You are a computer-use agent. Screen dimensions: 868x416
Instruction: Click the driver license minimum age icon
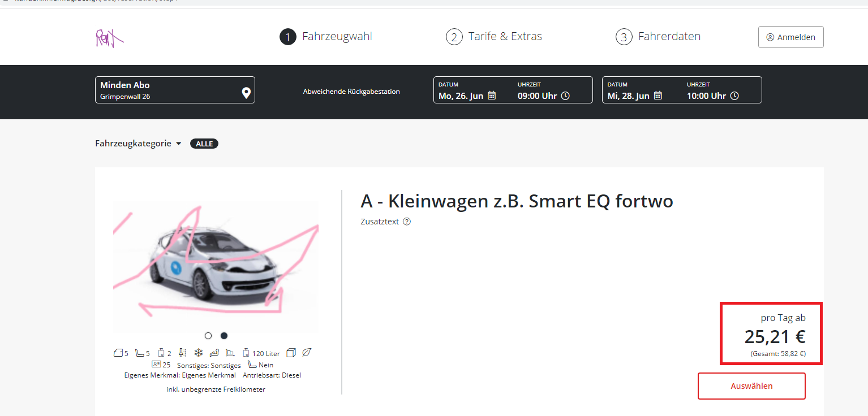(156, 365)
